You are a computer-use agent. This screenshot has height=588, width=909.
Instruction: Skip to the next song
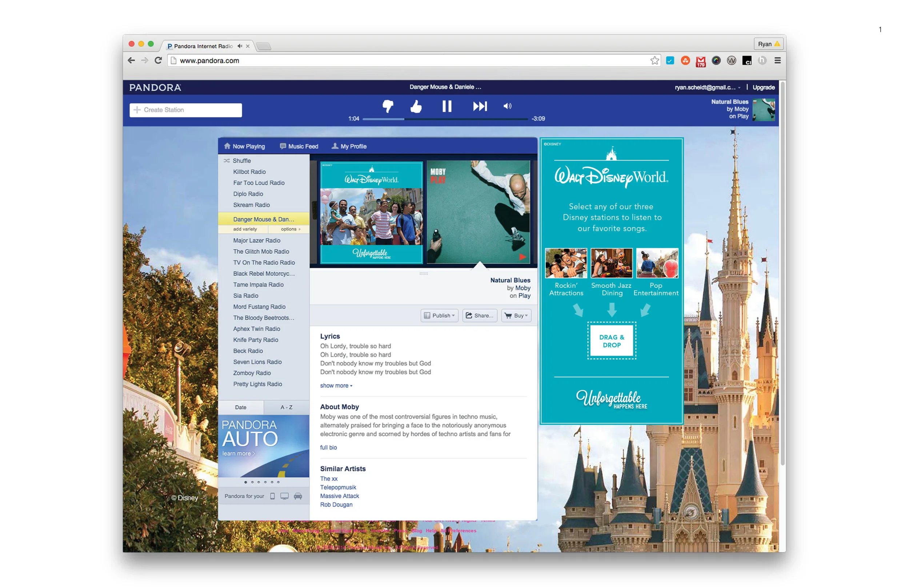480,106
